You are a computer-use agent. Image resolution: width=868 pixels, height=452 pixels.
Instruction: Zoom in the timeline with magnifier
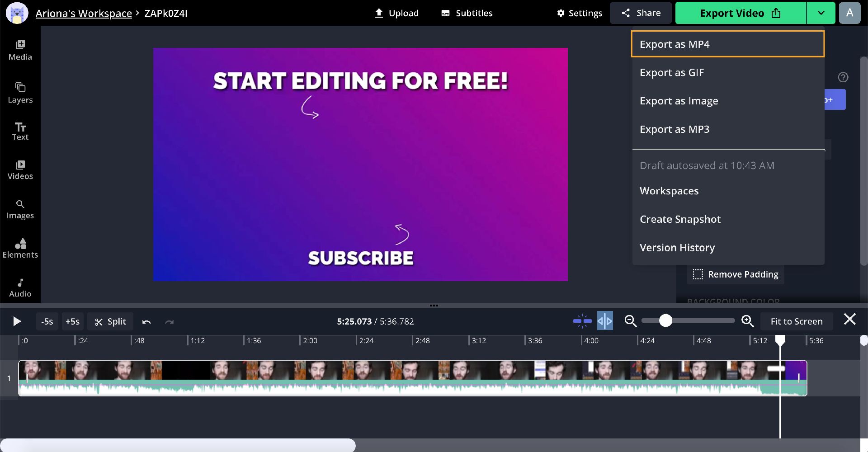tap(747, 321)
